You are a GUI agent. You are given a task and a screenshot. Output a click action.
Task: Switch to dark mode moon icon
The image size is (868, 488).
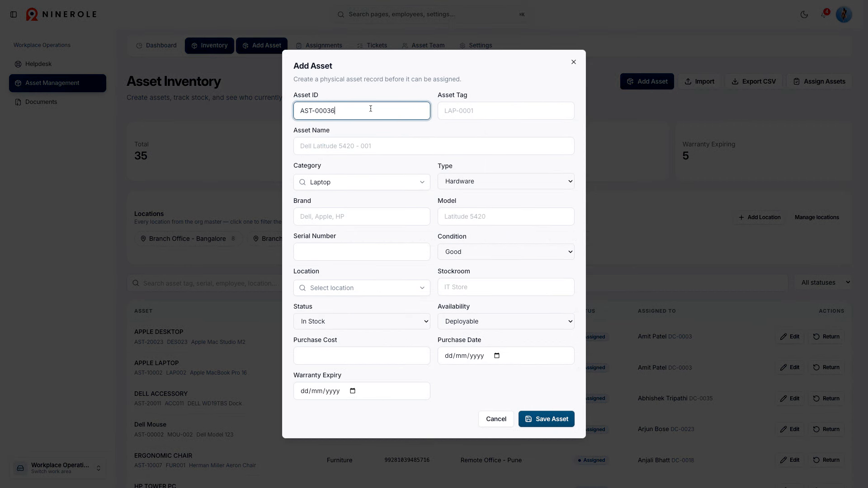pyautogui.click(x=804, y=14)
